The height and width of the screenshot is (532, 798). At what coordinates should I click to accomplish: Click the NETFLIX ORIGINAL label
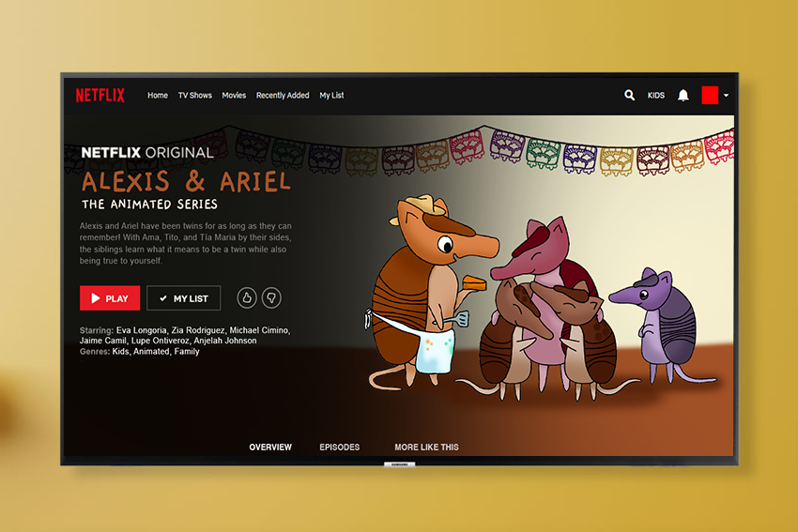pyautogui.click(x=147, y=153)
